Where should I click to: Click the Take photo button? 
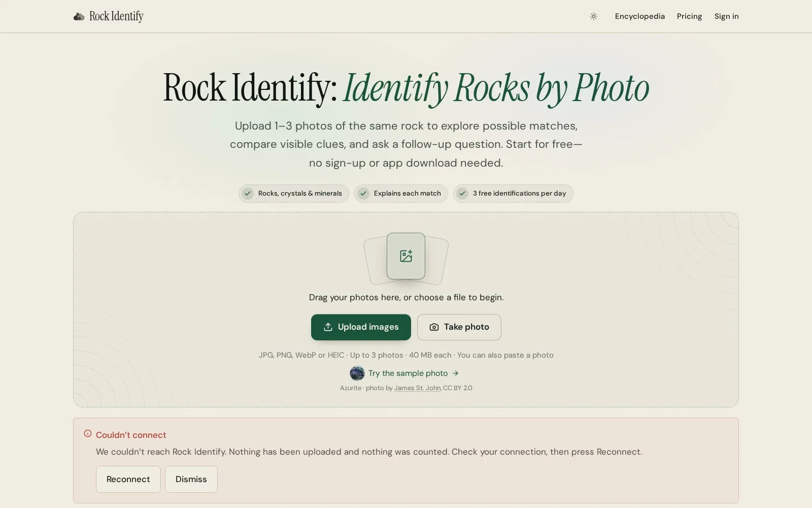click(459, 327)
